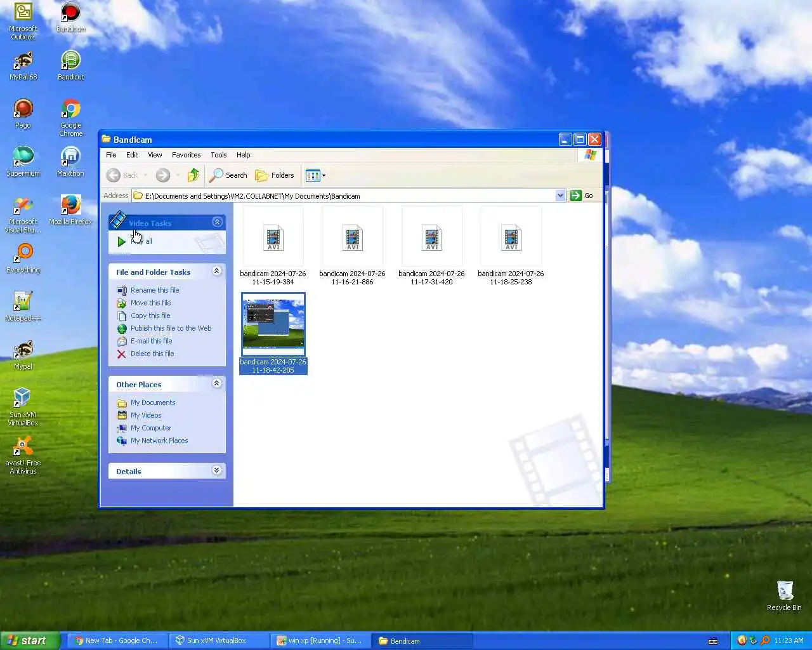Open Microsoft Visual Studio shortcut
The width and height of the screenshot is (812, 650).
(23, 215)
